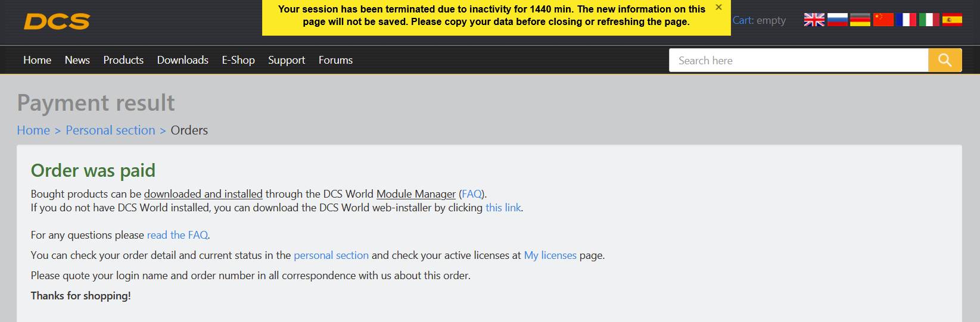980x322 pixels.
Task: Select the Russian flag language icon
Action: pyautogui.click(x=837, y=20)
